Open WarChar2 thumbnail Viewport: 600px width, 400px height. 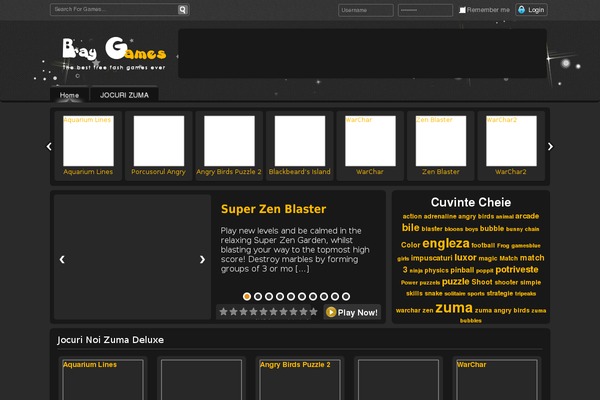tap(511, 141)
